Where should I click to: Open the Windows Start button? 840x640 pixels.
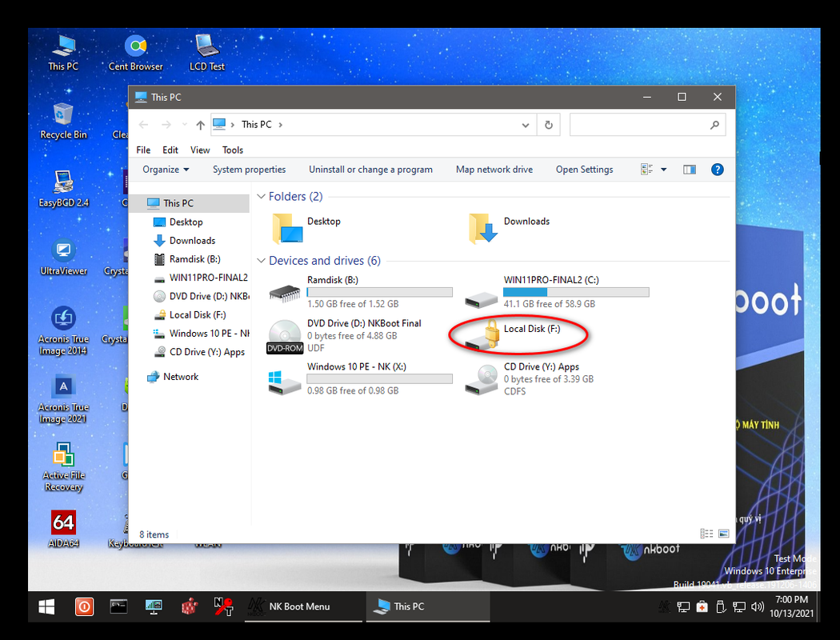46,606
